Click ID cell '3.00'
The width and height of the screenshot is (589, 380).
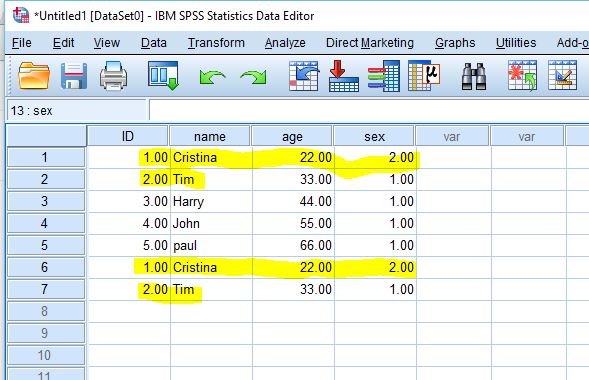point(129,201)
